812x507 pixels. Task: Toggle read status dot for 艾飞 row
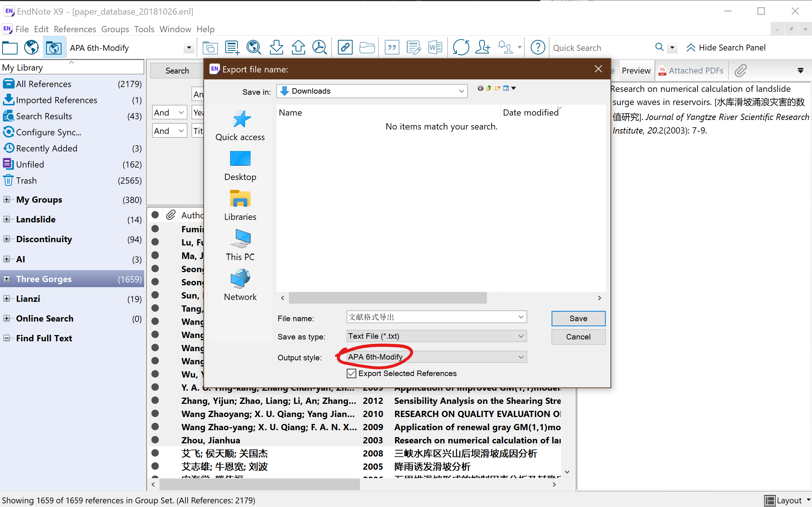coord(155,453)
